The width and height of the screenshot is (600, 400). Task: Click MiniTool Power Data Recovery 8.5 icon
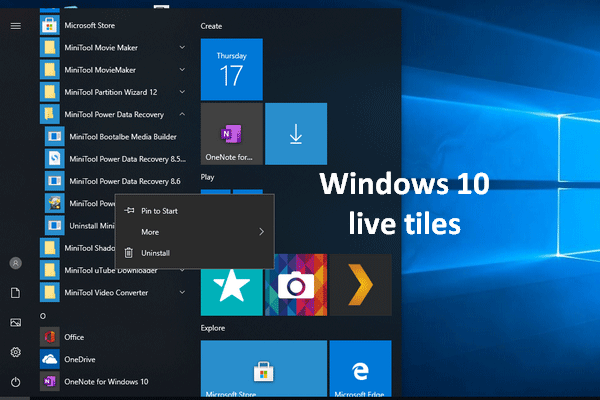coord(55,159)
